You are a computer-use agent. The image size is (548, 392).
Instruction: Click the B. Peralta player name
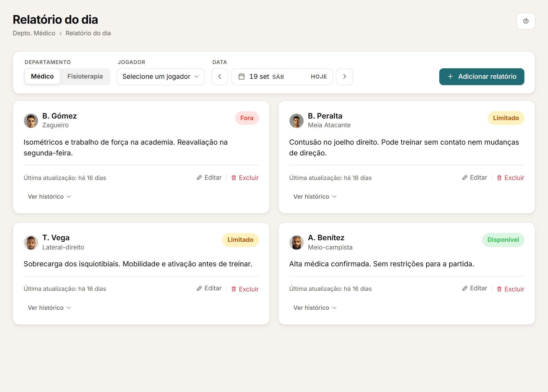pos(325,116)
